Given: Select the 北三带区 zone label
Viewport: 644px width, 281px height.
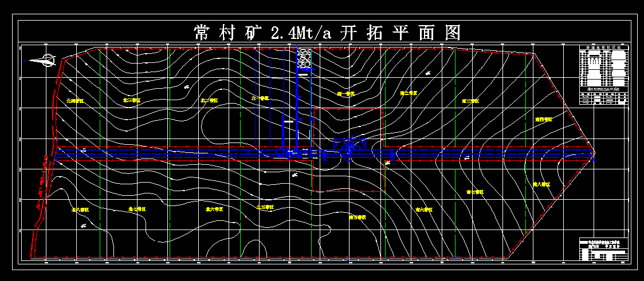Looking at the screenshot, I should pyautogui.click(x=131, y=100).
